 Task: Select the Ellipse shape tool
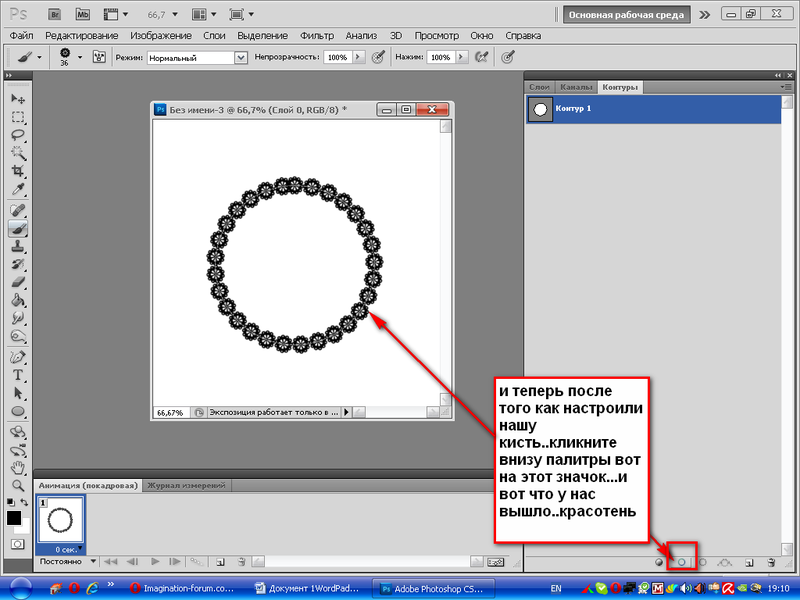pos(18,411)
